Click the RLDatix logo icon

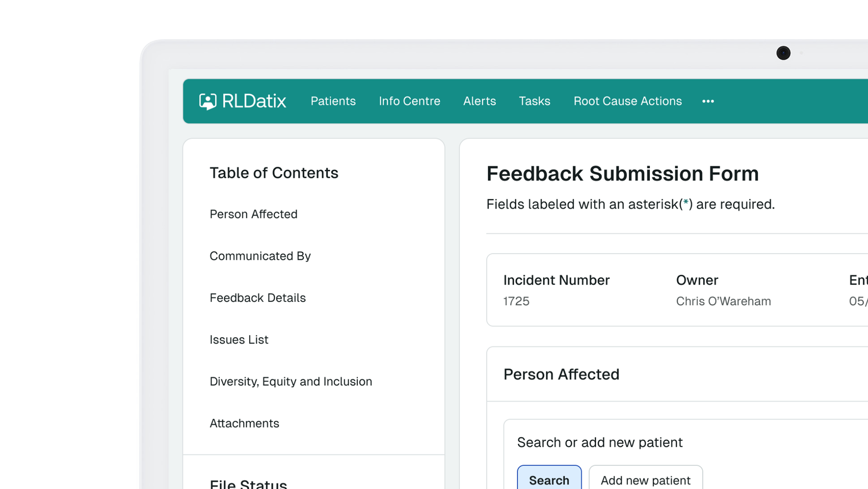click(208, 101)
